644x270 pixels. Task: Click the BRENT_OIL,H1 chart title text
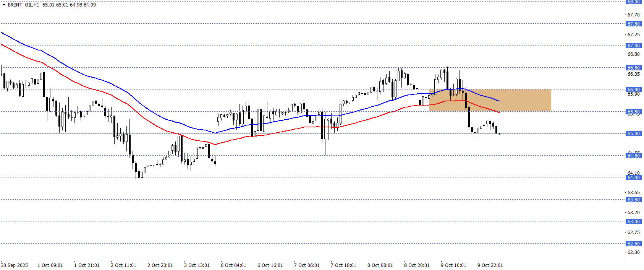tap(23, 5)
